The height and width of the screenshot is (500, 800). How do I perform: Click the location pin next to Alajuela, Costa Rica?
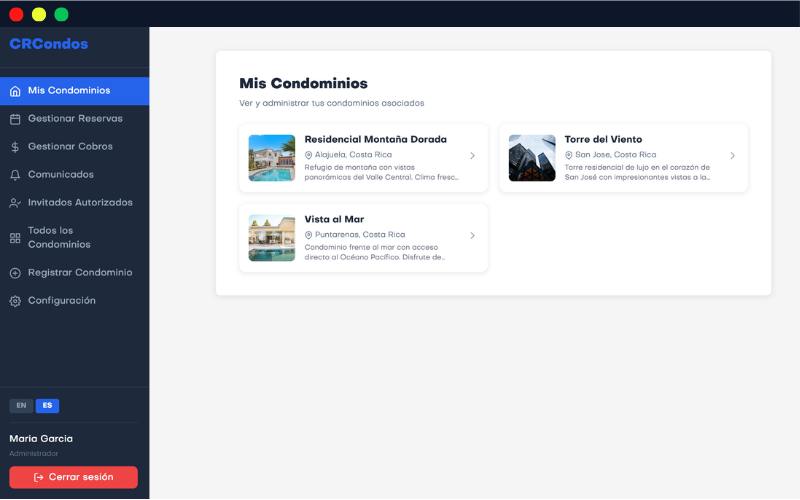pyautogui.click(x=308, y=155)
